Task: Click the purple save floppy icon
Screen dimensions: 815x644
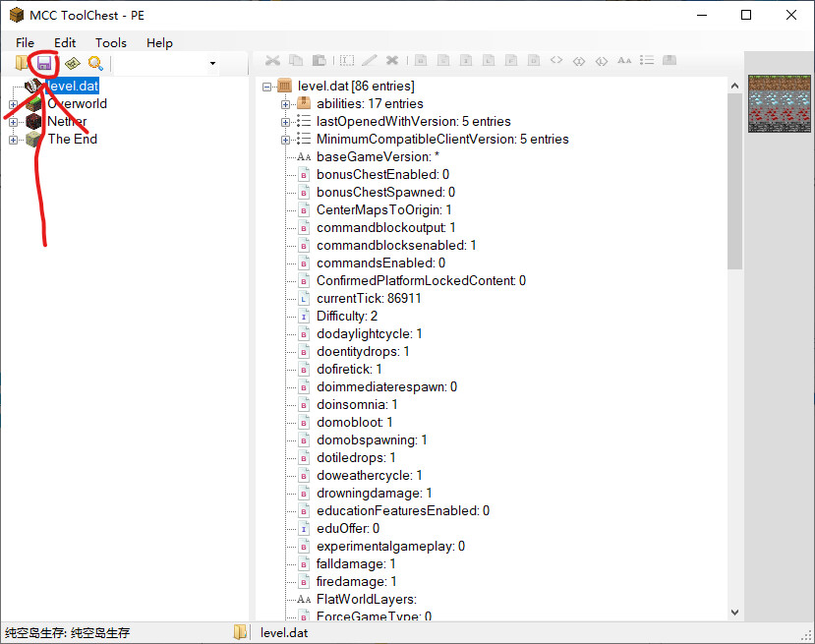Action: 44,63
